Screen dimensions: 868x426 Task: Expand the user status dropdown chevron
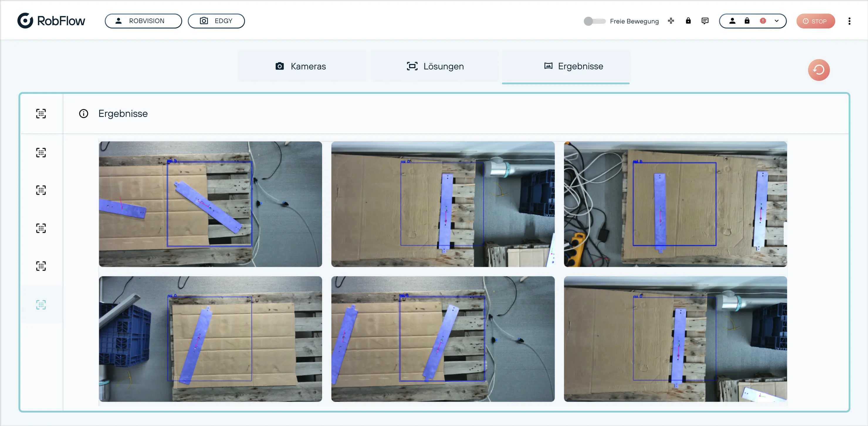[x=776, y=21]
